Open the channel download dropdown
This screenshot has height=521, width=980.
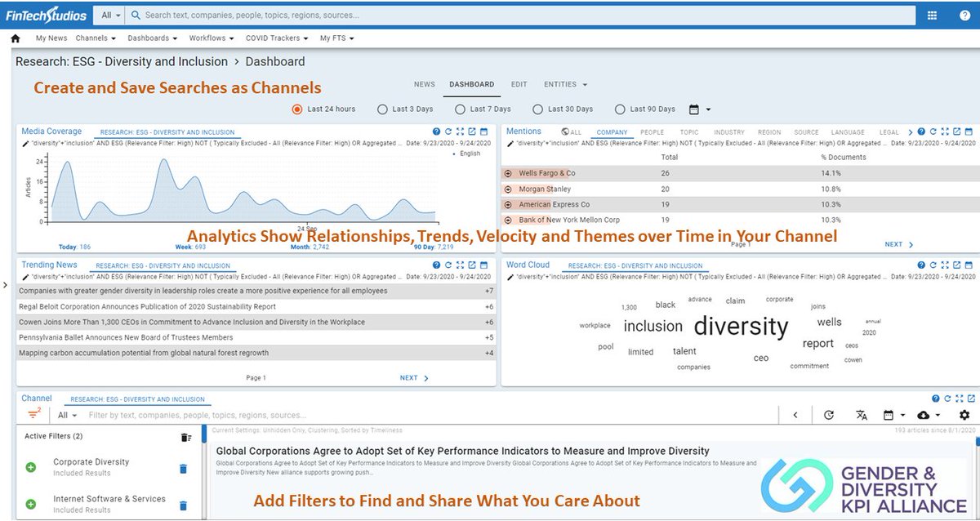[929, 415]
